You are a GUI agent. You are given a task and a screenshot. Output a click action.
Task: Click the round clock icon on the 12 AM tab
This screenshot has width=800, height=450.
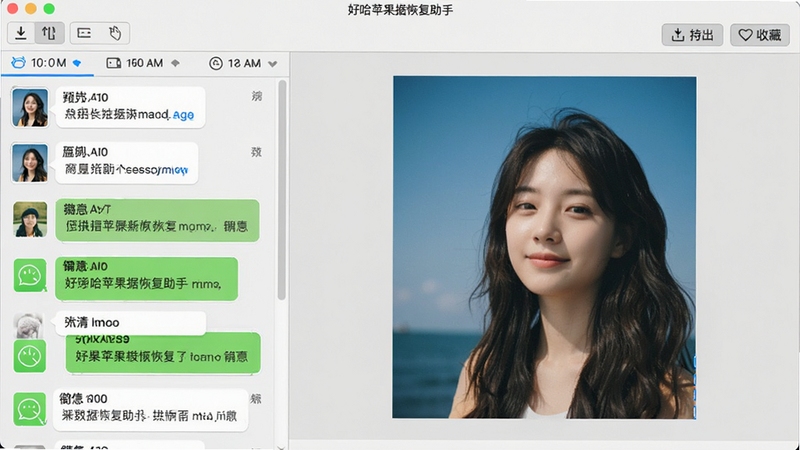point(216,63)
